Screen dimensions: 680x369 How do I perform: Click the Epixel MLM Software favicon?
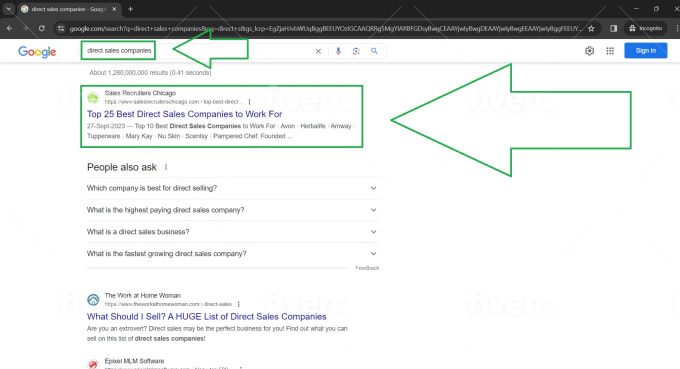[93, 365]
